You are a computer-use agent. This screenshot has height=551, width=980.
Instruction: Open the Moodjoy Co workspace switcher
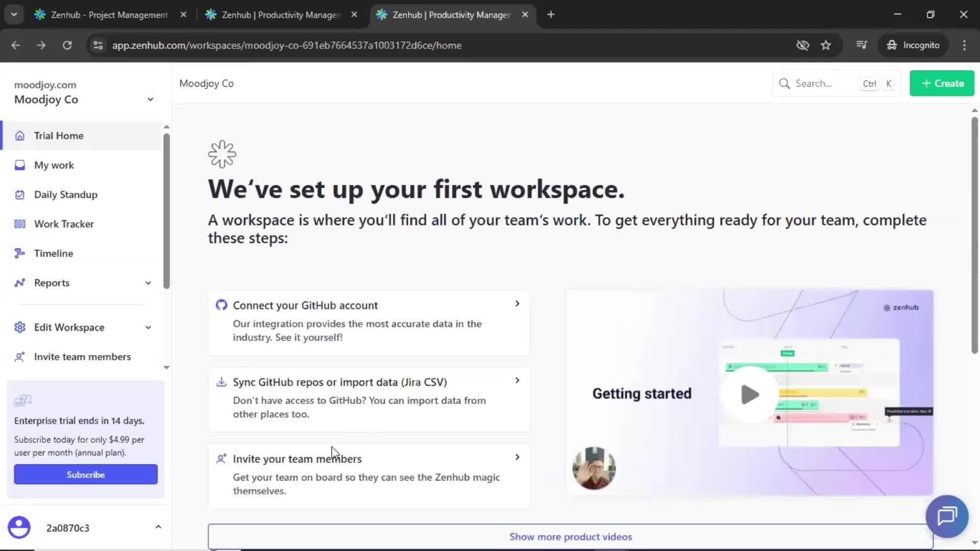[x=150, y=99]
